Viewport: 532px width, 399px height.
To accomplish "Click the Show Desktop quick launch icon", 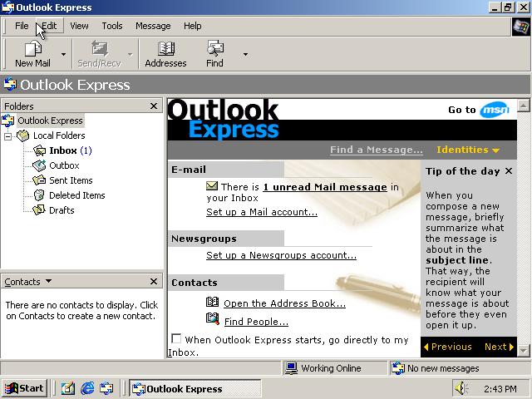I will coord(68,388).
